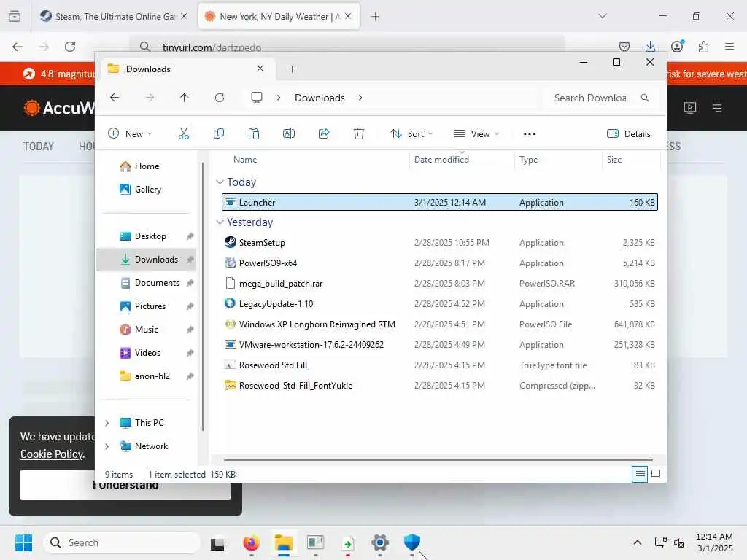
Task: Expand the chevron after Downloads in address bar
Action: pyautogui.click(x=360, y=98)
